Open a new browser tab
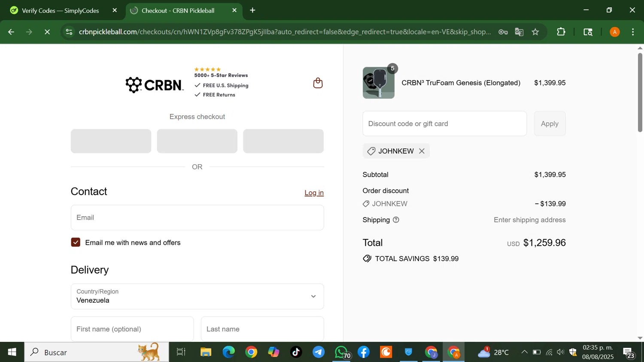Viewport: 644px width, 362px height. pyautogui.click(x=252, y=10)
